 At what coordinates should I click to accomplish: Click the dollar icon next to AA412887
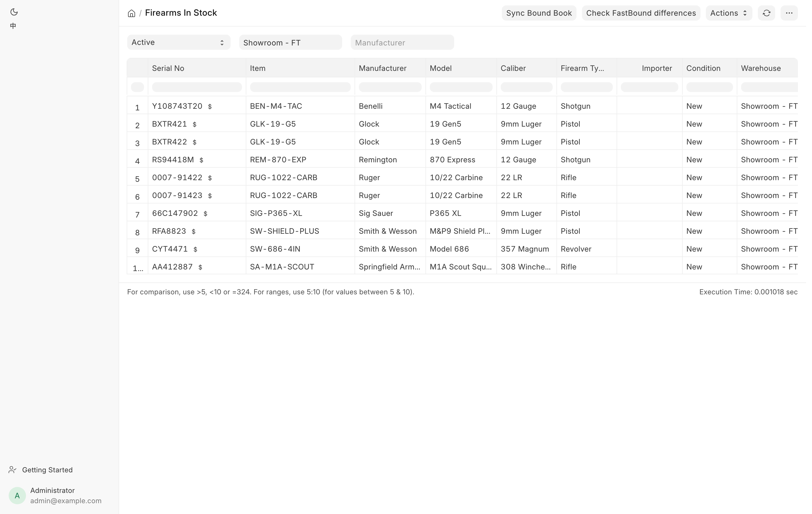click(x=201, y=268)
